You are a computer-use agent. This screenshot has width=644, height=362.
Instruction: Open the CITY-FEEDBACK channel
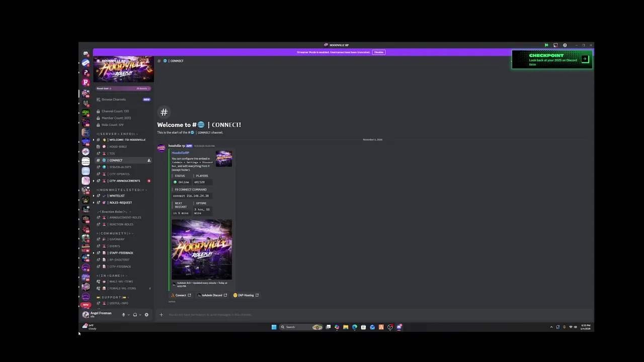(123, 266)
